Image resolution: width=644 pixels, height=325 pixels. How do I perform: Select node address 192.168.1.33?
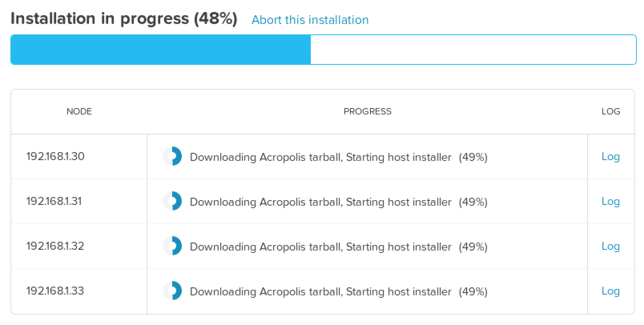(55, 291)
